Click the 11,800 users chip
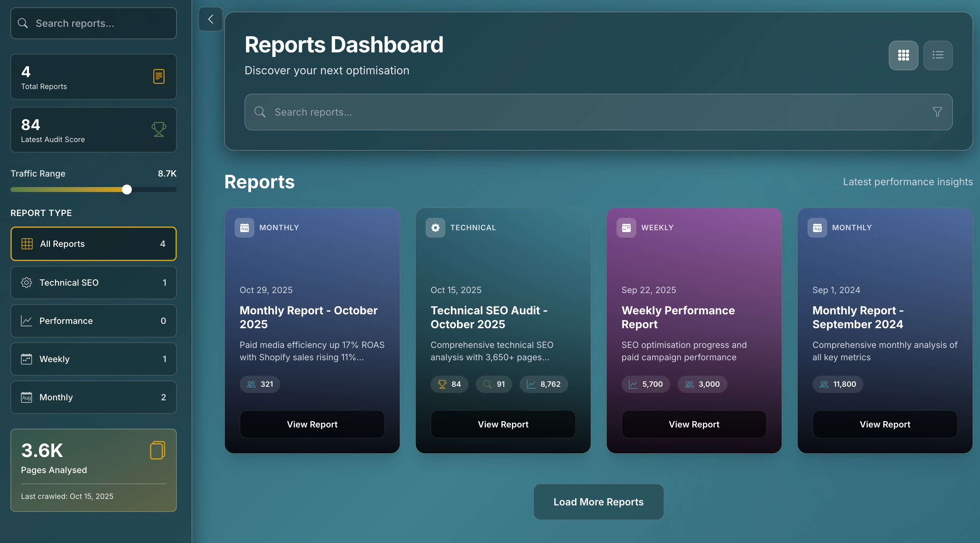Viewport: 980px width, 543px height. (x=838, y=384)
